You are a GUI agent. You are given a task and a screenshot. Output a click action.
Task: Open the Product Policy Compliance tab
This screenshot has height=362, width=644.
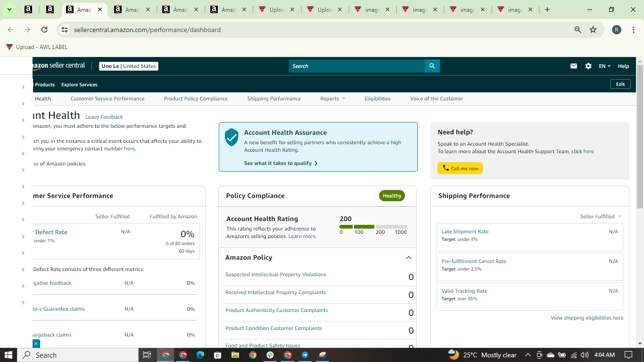click(196, 99)
